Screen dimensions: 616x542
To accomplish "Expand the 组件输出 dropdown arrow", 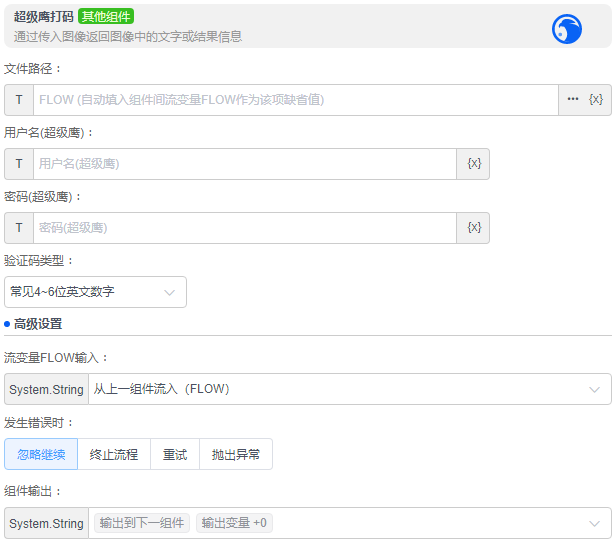I will 594,523.
